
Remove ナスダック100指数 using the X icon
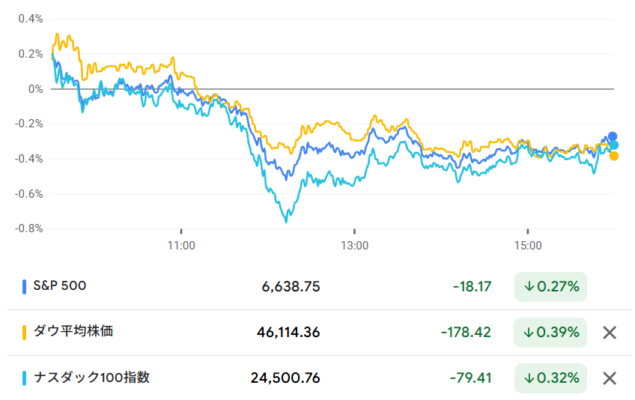point(609,378)
